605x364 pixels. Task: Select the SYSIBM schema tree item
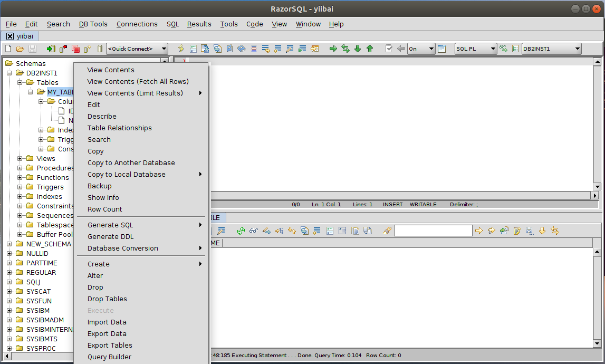click(38, 311)
